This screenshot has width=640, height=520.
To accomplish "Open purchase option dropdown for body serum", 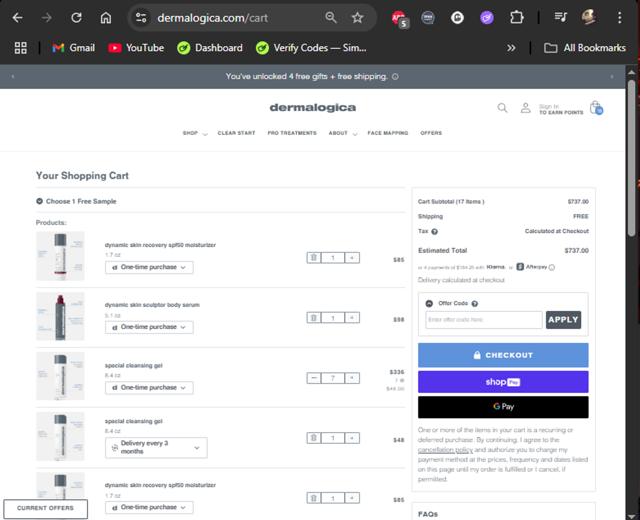I will 149,327.
